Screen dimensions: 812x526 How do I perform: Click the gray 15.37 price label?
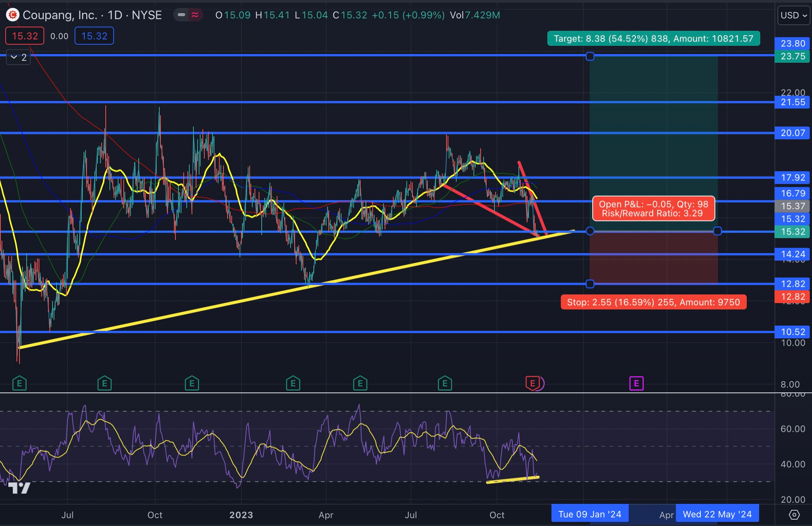[793, 206]
